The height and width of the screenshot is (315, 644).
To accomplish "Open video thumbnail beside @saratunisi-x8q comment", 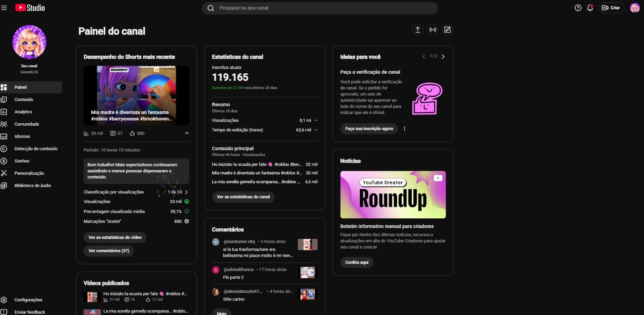I will coord(308,245).
